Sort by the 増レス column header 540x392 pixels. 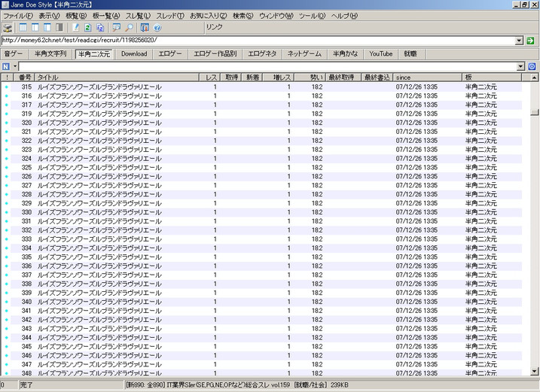click(278, 77)
